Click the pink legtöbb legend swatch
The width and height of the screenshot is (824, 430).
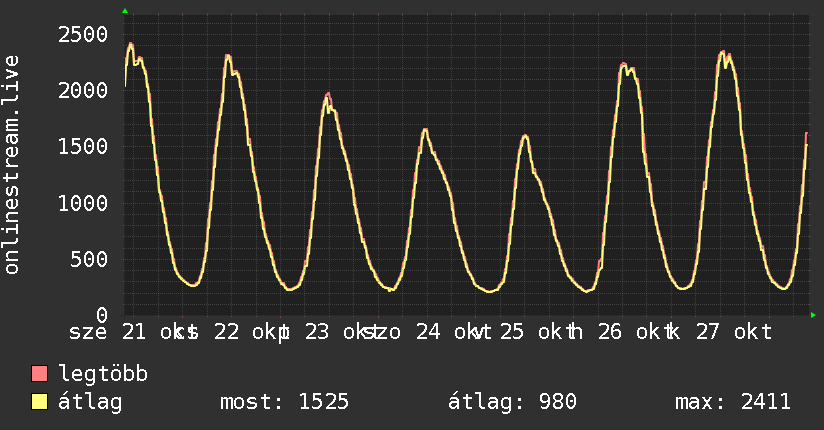click(x=39, y=373)
